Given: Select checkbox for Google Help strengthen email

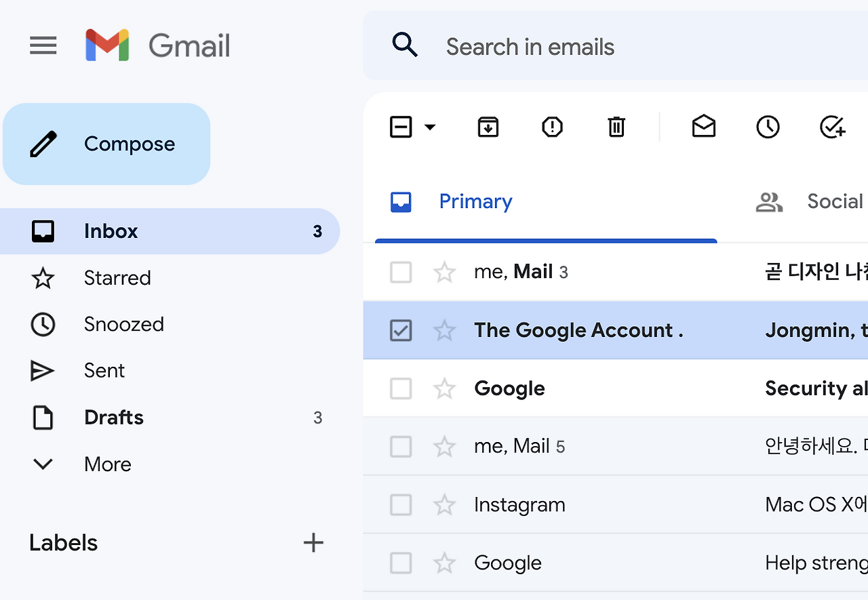Looking at the screenshot, I should pyautogui.click(x=401, y=563).
